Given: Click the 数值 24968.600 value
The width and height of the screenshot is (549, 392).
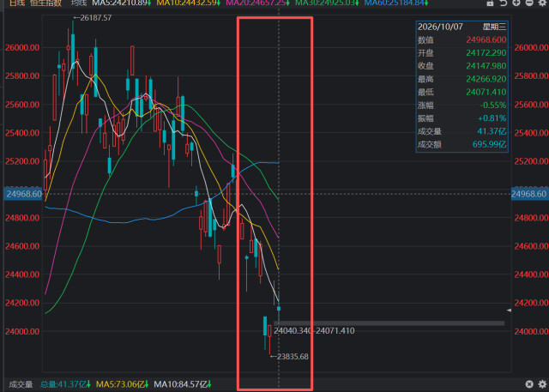Looking at the screenshot, I should 486,40.
